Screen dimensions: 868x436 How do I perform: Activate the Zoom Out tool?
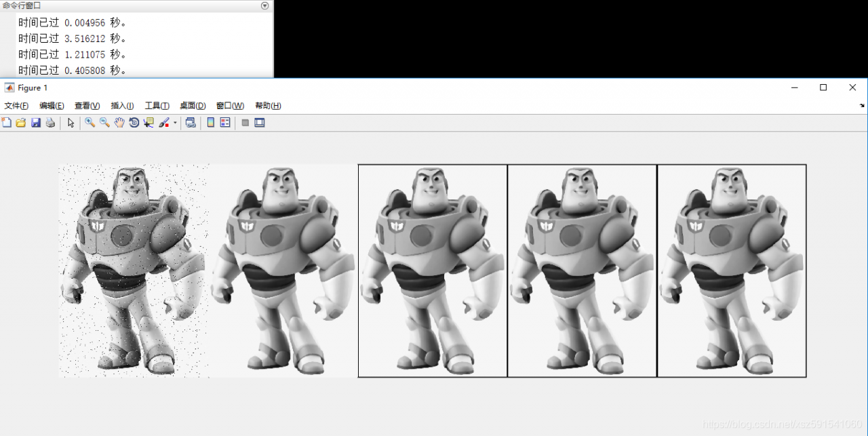coord(104,123)
